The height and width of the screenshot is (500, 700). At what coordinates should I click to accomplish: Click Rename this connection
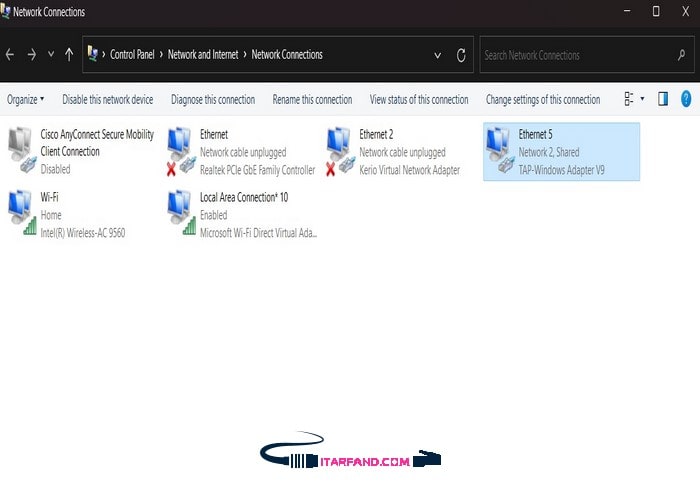point(312,100)
